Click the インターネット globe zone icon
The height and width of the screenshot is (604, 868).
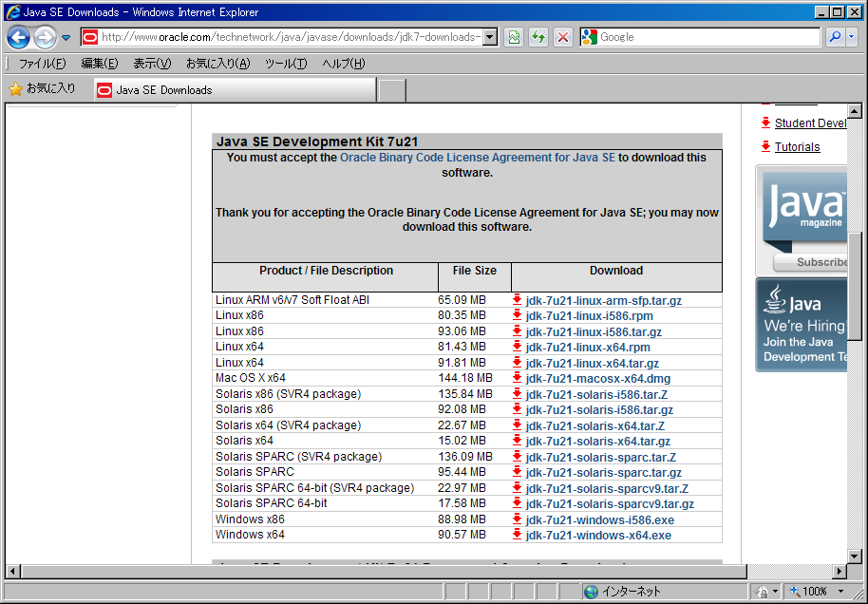click(591, 592)
